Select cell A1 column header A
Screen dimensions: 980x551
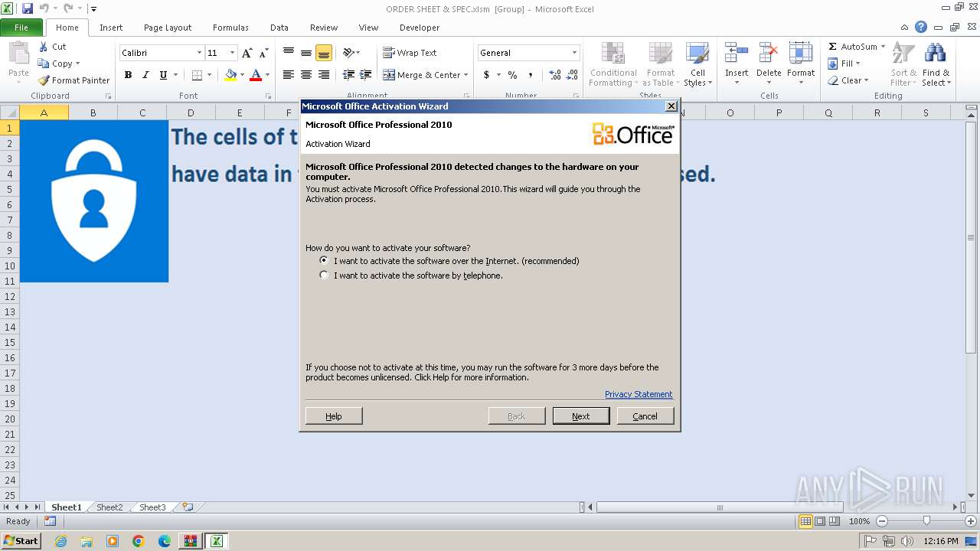coord(44,112)
